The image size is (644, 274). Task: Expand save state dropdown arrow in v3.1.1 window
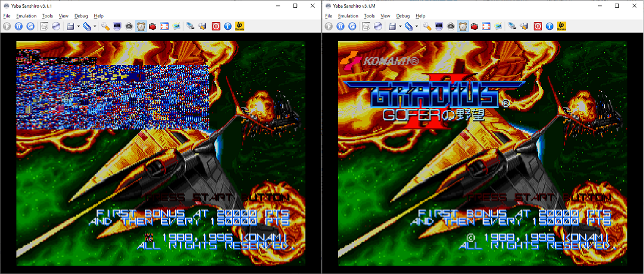[79, 26]
